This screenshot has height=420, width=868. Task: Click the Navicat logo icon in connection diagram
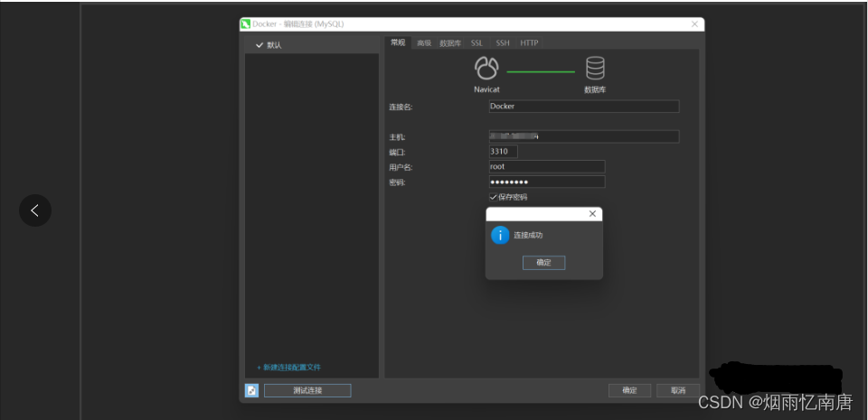486,69
